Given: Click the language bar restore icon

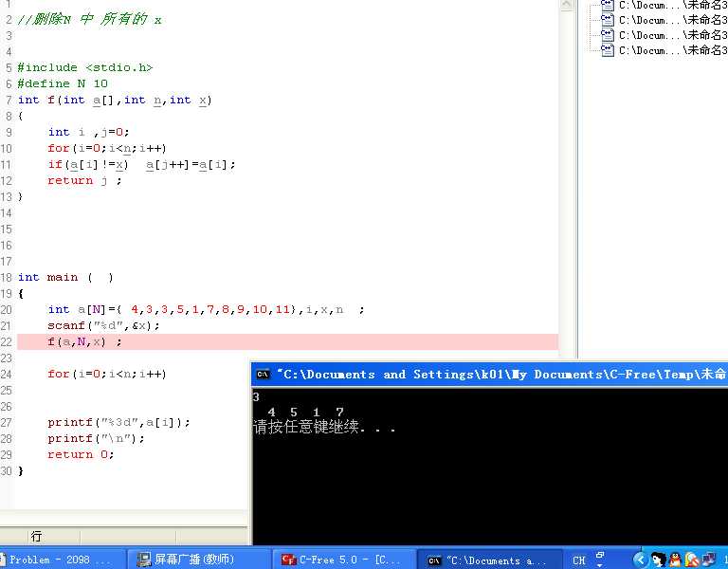Looking at the screenshot, I should point(600,555).
